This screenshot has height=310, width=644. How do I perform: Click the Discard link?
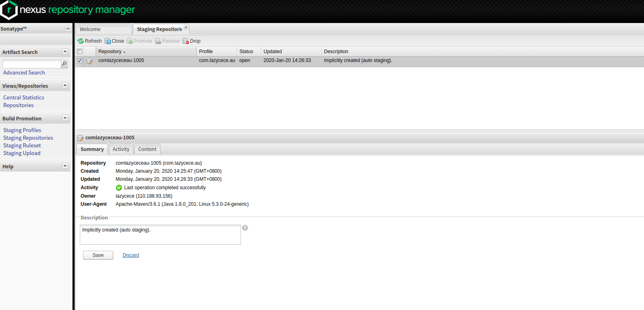coord(131,255)
